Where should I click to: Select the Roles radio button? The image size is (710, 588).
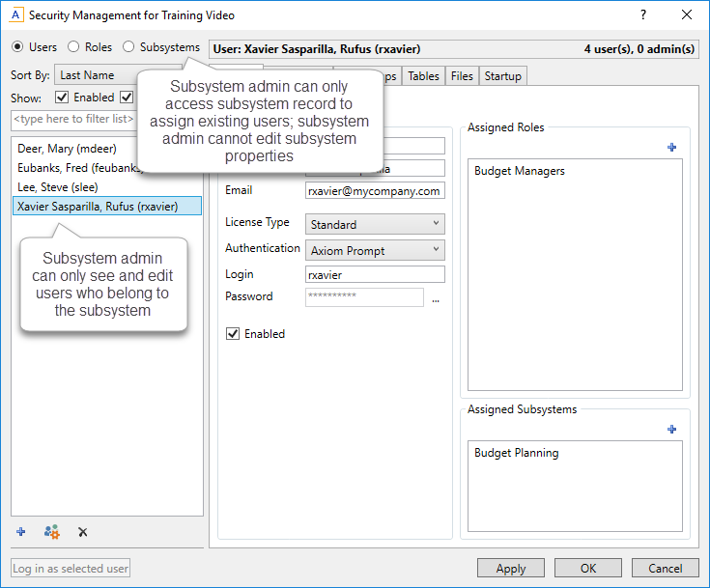tap(73, 47)
